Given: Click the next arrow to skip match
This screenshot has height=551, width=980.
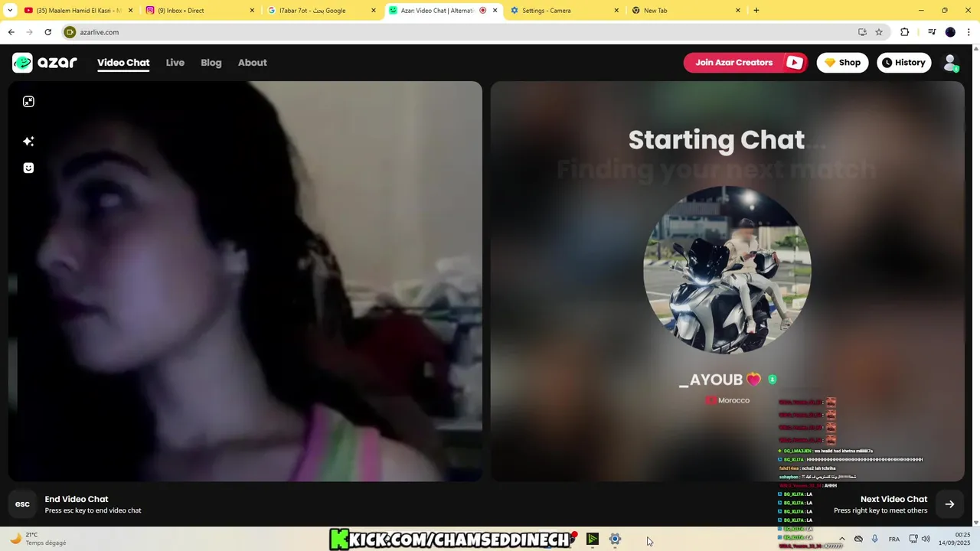Looking at the screenshot, I should click(949, 504).
